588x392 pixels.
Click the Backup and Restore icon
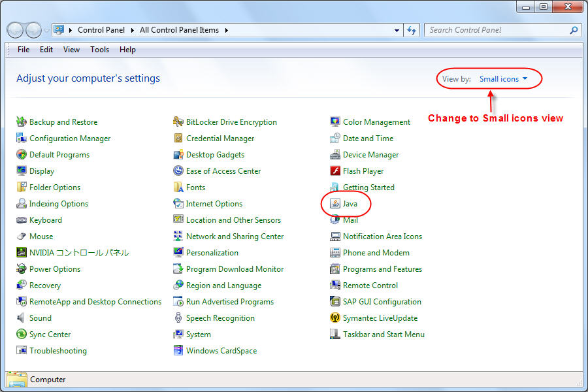[x=22, y=122]
